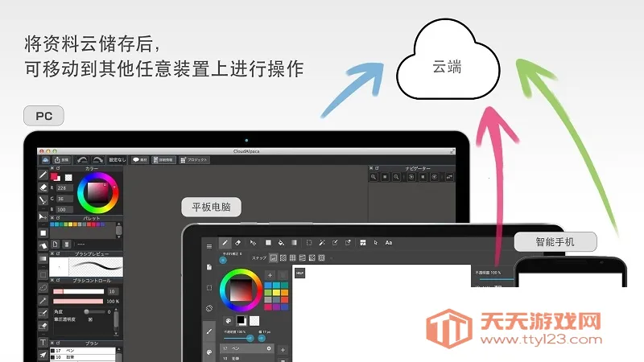
Task: Click zoom in icon in navigator panel
Action: [374, 176]
